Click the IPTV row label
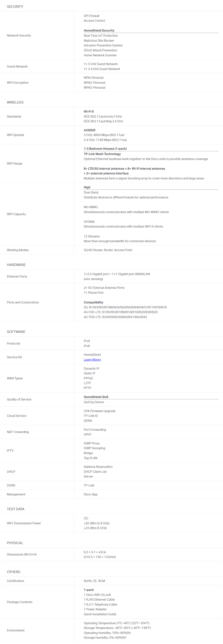 (x=10, y=451)
